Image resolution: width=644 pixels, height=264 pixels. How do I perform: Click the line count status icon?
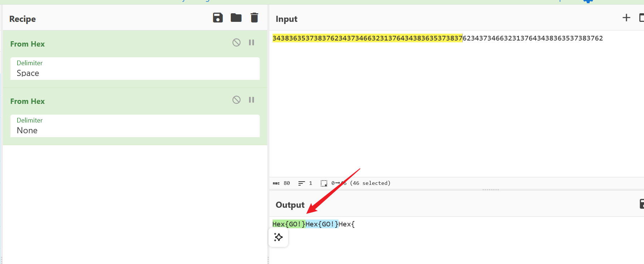(x=302, y=183)
